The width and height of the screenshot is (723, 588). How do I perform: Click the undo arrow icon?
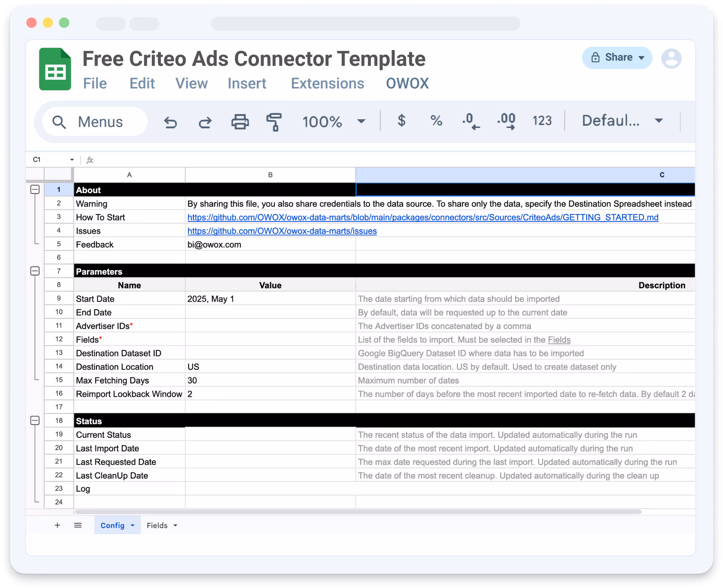(170, 122)
